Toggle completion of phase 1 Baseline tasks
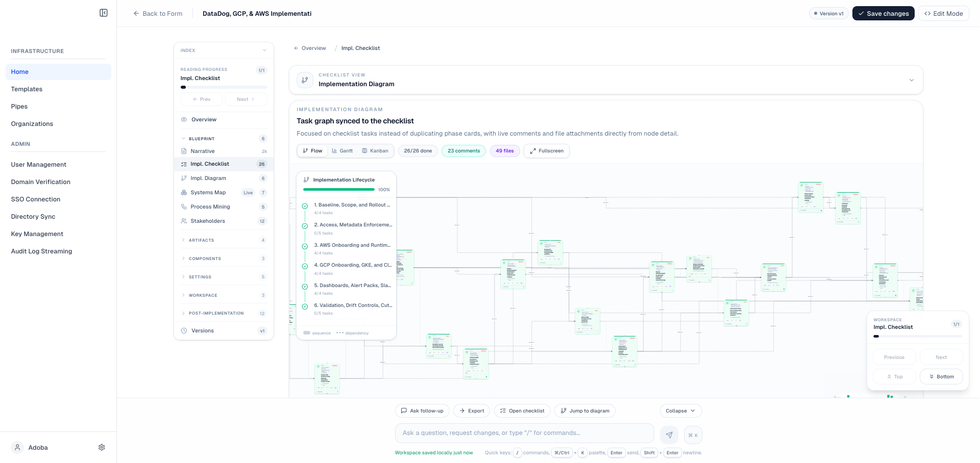Screen dimensions: 980x463 [305, 205]
